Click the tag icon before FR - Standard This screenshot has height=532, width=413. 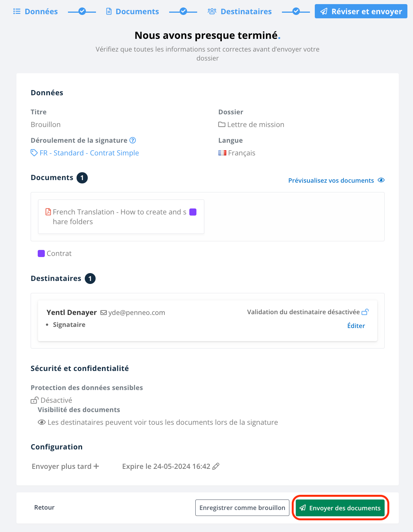[x=34, y=153]
